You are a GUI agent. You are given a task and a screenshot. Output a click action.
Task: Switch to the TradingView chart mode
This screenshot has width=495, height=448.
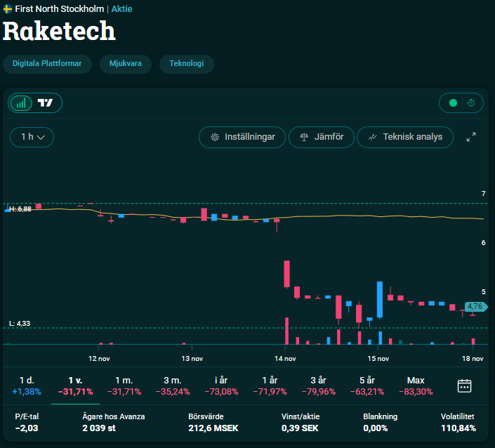coord(45,103)
